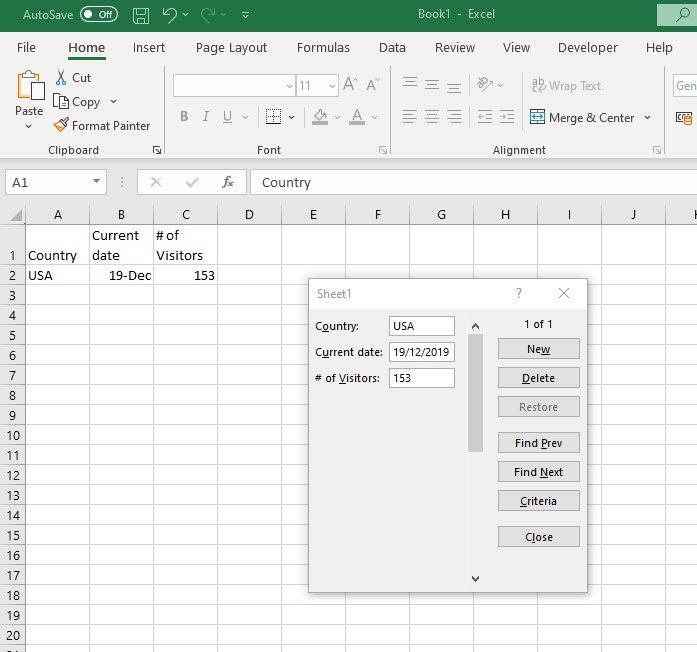Click the Paste clipboard icon
697x652 pixels.
pyautogui.click(x=31, y=85)
